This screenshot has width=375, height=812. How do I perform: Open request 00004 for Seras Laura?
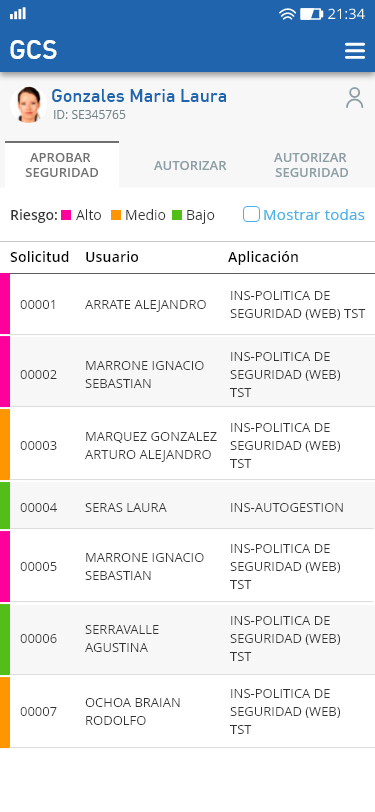(188, 507)
